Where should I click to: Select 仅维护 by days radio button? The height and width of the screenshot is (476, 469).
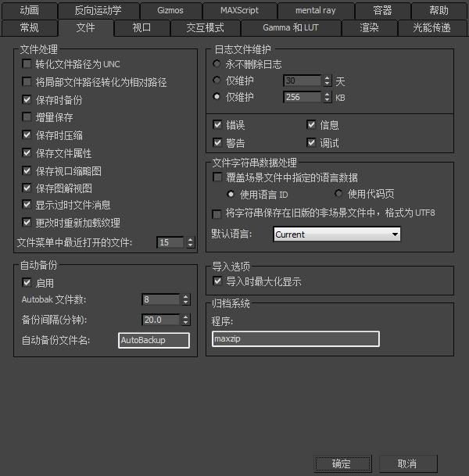[x=217, y=81]
